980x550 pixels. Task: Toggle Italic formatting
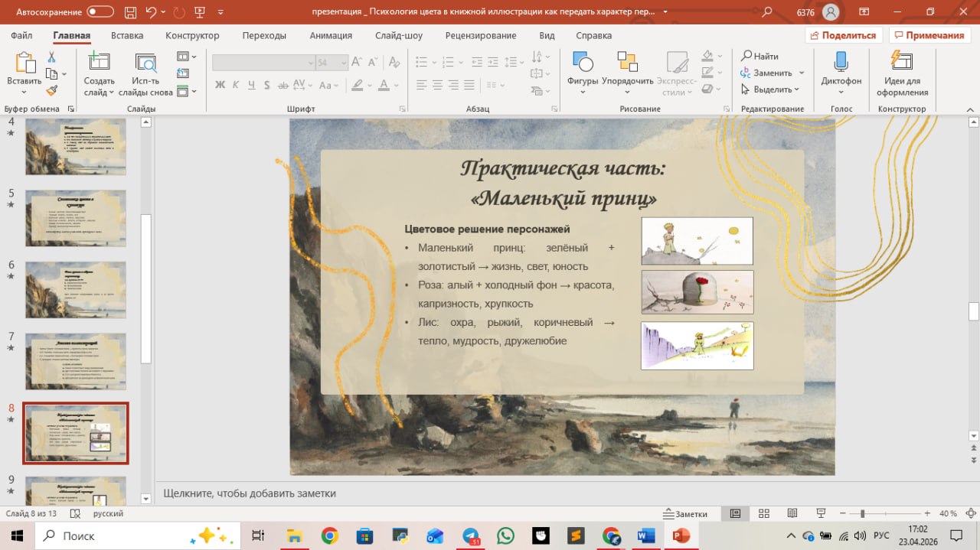click(236, 85)
